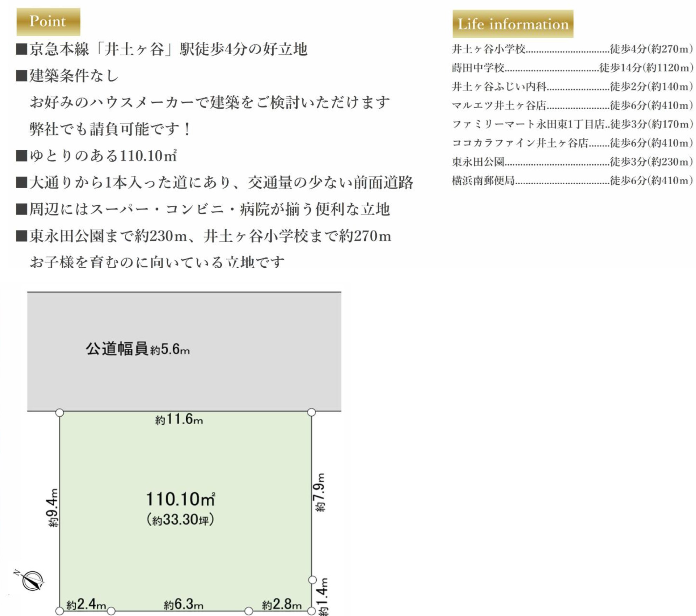This screenshot has height=616, width=696.
Task: Click the top-left plot corner marker circle
Action: pyautogui.click(x=60, y=412)
